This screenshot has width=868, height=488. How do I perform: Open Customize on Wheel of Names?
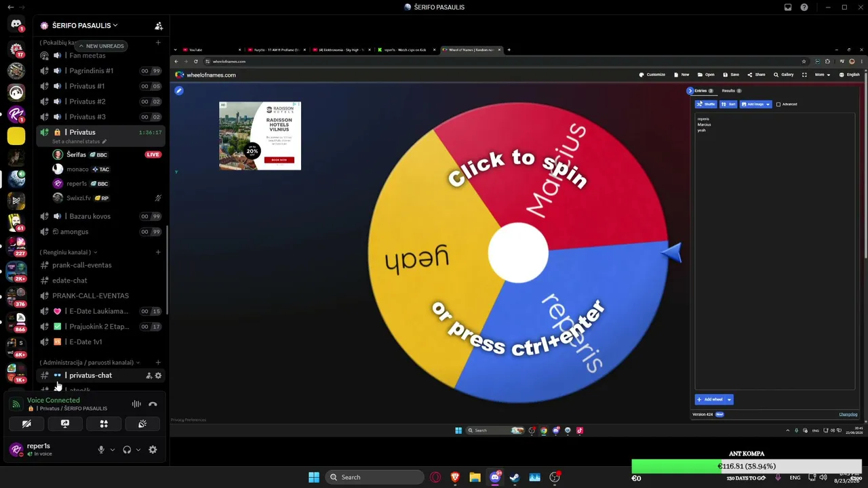(x=652, y=75)
